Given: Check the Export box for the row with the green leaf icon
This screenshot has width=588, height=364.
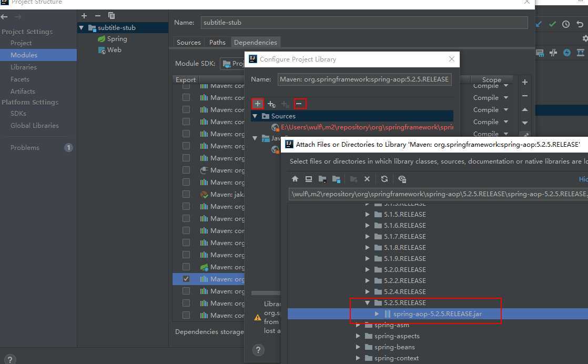Looking at the screenshot, I should [x=186, y=267].
